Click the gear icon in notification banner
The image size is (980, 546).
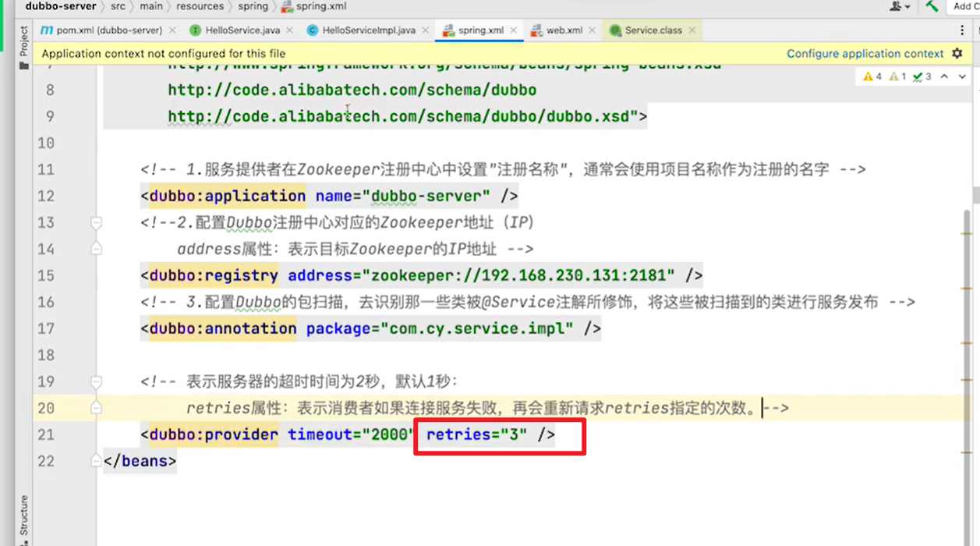tap(957, 54)
